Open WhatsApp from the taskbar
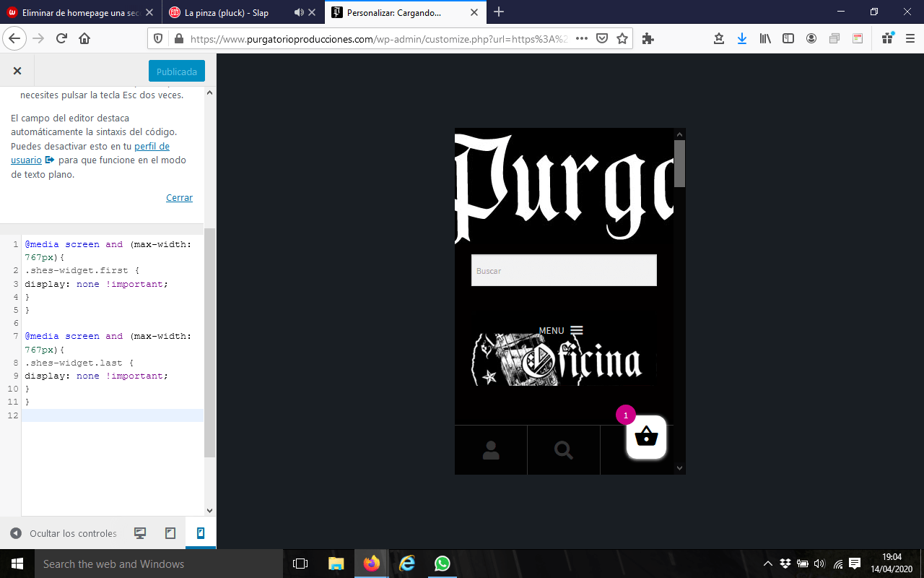Screen dimensions: 924x578 (443, 564)
